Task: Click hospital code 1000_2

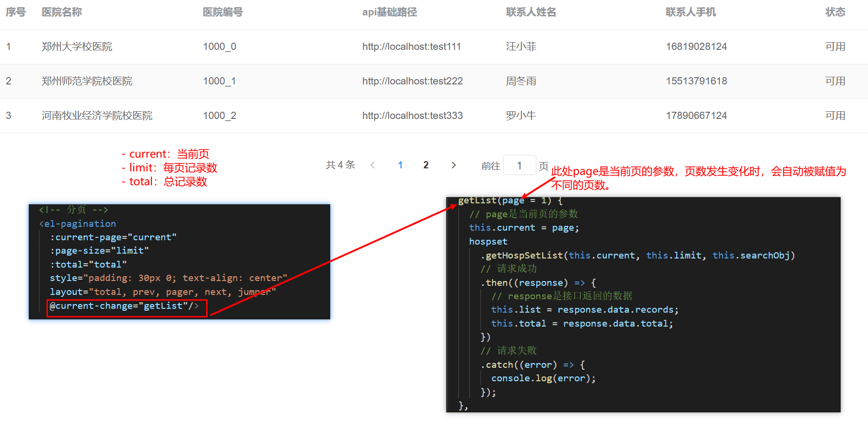Action: tap(220, 116)
